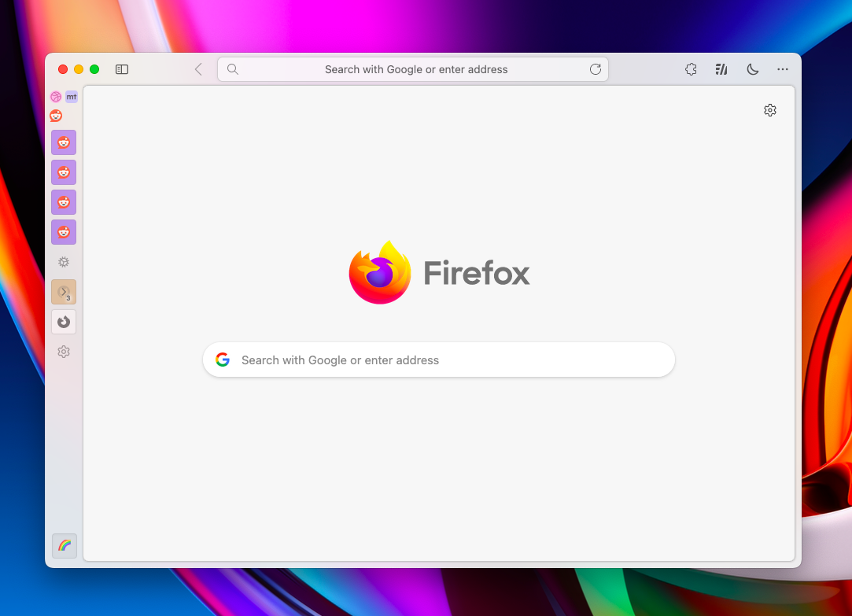852x616 pixels.
Task: Reload the page with circular arrow
Action: pos(596,69)
